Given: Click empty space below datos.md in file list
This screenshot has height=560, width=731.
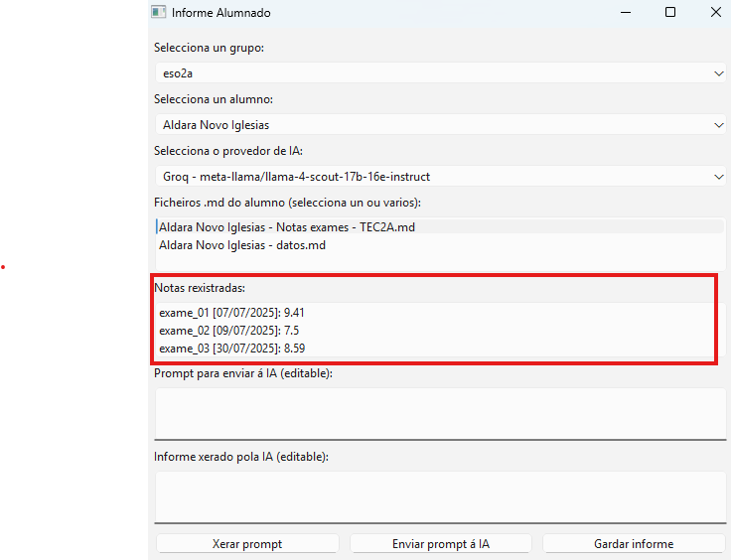Looking at the screenshot, I should pos(440,261).
